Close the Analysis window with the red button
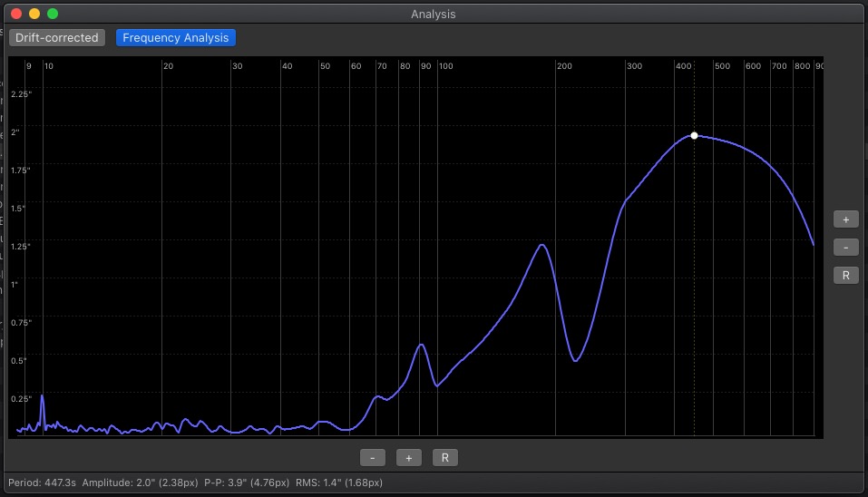The width and height of the screenshot is (868, 497). [x=16, y=14]
